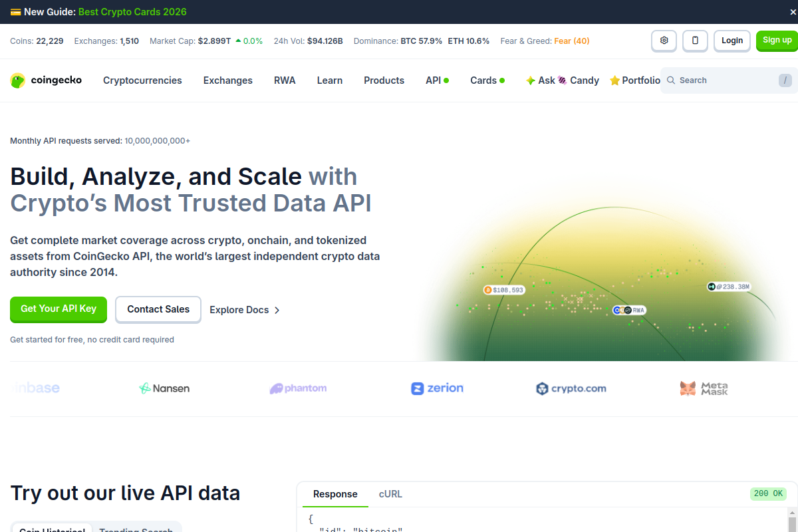Click the MetaMask fox logo

point(704,388)
